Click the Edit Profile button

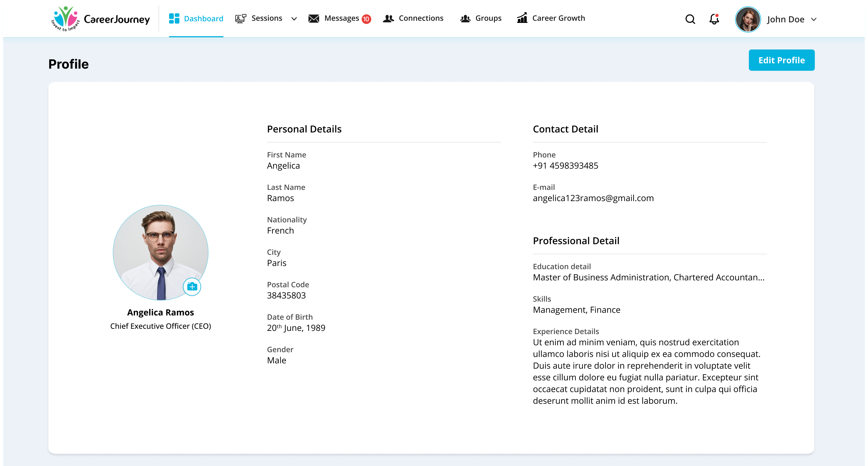[781, 60]
